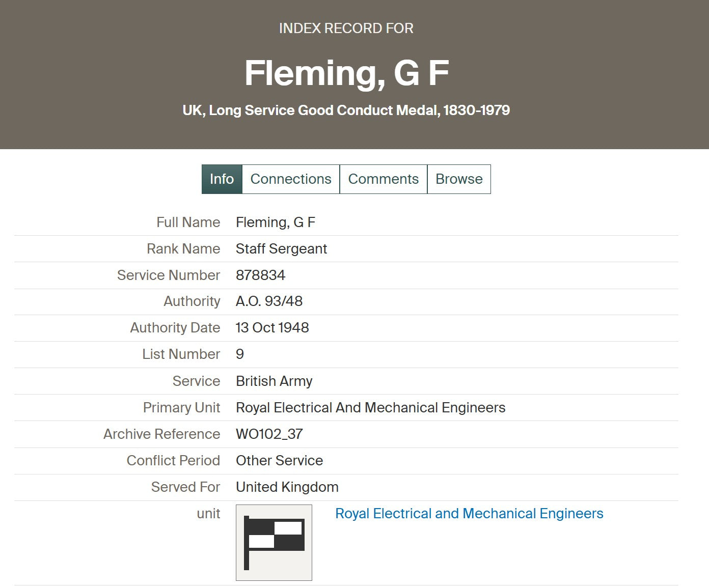Click the archive reference WO102_37

(x=269, y=434)
